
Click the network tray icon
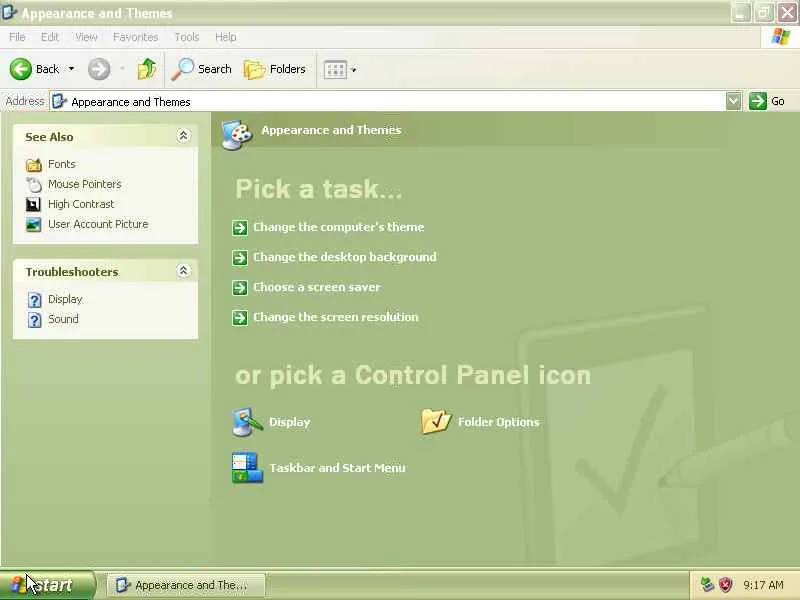pos(707,584)
